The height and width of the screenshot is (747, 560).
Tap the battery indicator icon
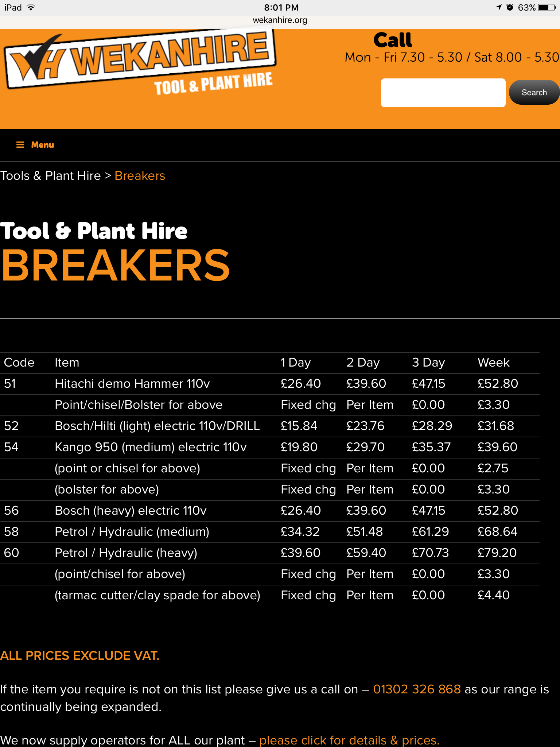[x=547, y=7]
